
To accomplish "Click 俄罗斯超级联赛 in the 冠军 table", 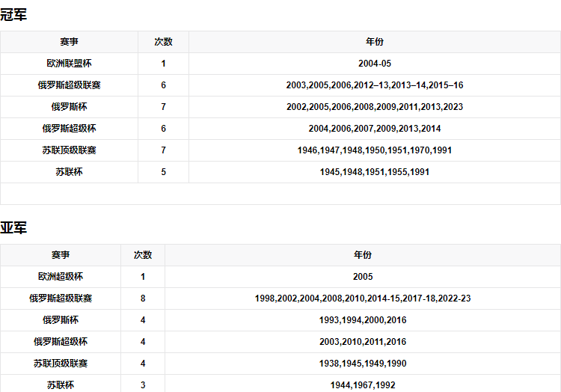I will (69, 85).
